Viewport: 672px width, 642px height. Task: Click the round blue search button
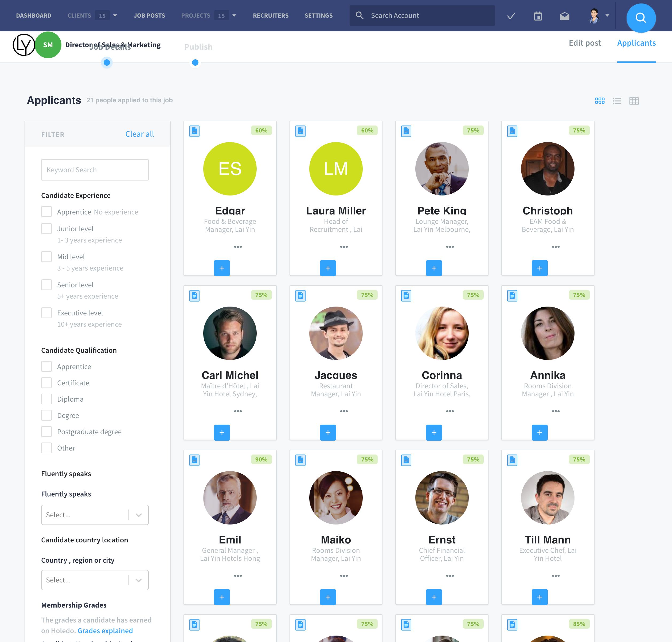tap(641, 18)
